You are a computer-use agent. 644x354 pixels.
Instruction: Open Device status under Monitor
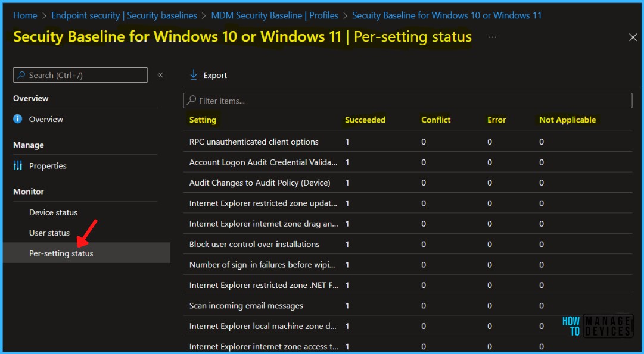[x=54, y=212]
